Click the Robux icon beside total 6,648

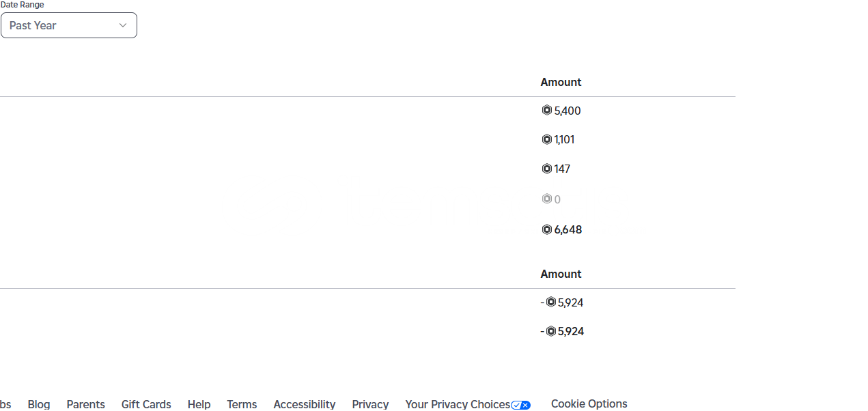point(546,229)
